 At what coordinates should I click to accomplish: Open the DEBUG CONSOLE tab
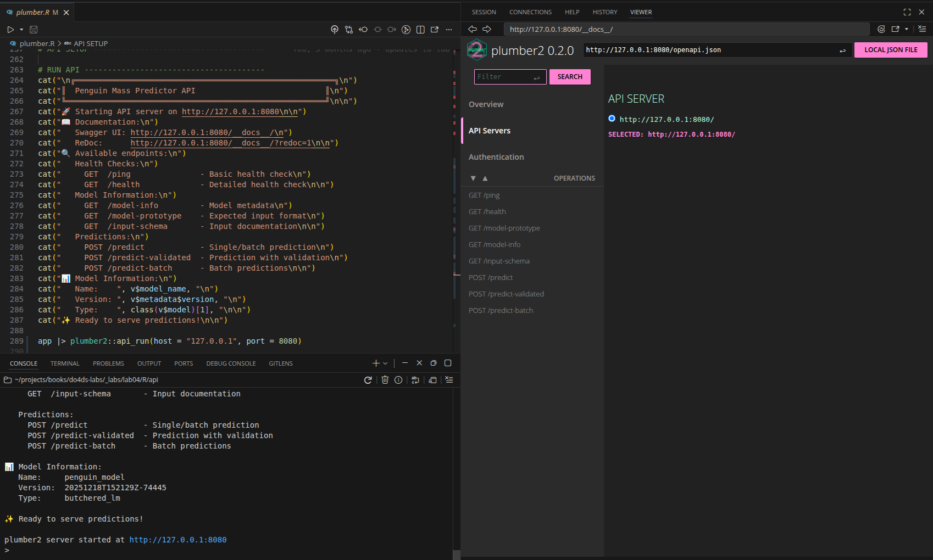click(231, 363)
